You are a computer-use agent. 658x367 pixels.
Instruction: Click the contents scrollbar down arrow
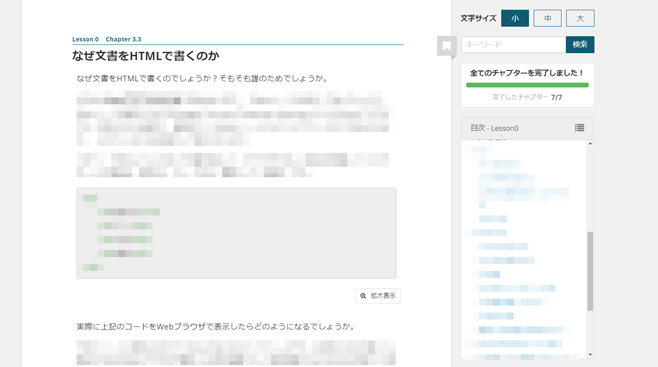tap(590, 355)
